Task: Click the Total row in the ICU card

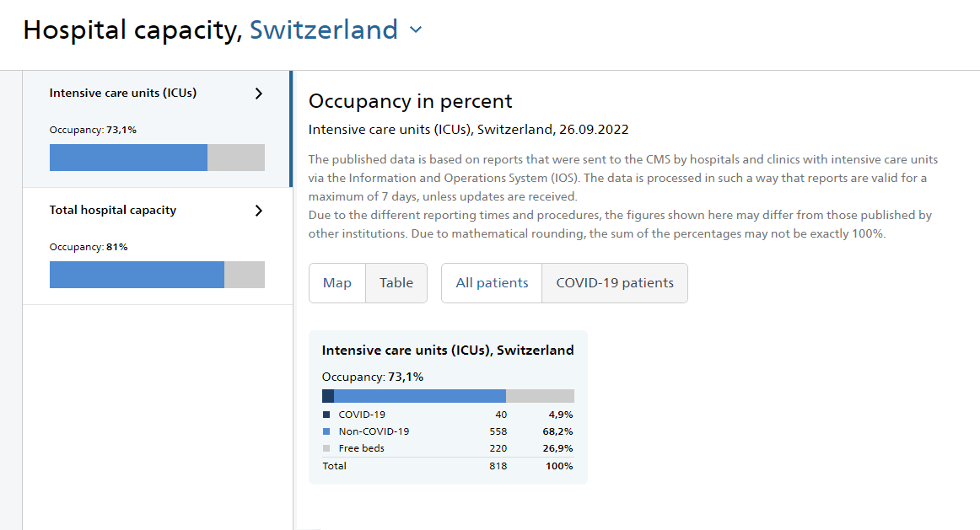Action: 448,466
